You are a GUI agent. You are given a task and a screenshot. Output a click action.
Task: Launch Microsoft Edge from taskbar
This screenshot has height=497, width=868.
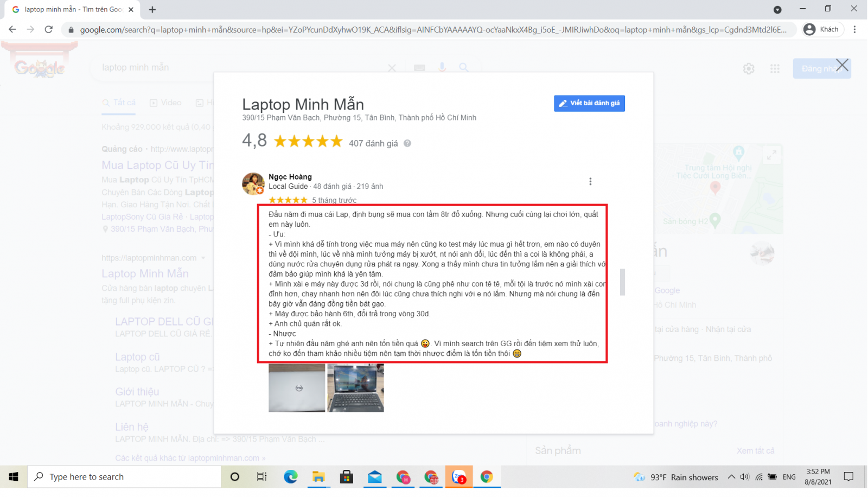[x=291, y=476]
